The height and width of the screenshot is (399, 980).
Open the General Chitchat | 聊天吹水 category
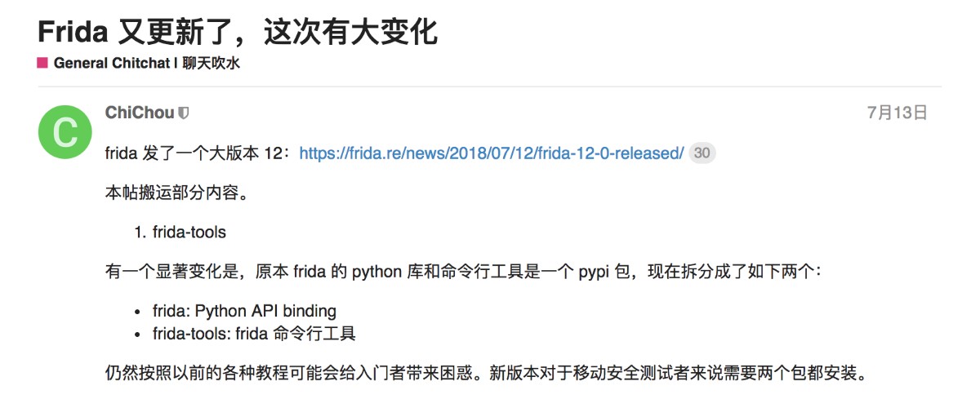click(x=146, y=63)
